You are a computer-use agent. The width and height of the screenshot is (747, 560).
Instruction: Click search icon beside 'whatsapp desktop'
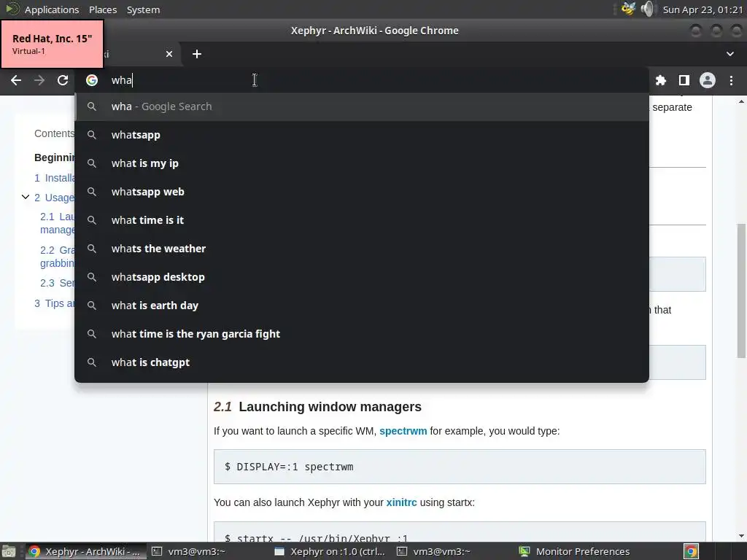92,277
